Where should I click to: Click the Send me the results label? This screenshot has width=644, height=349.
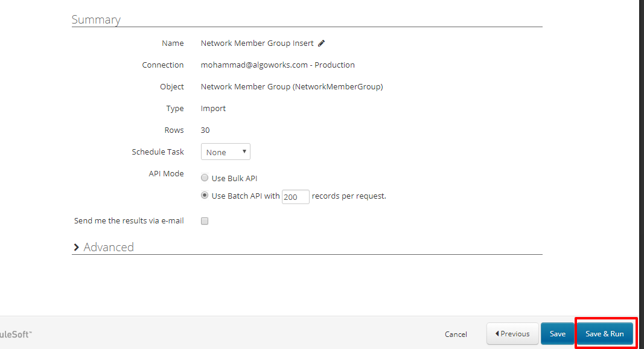[129, 221]
